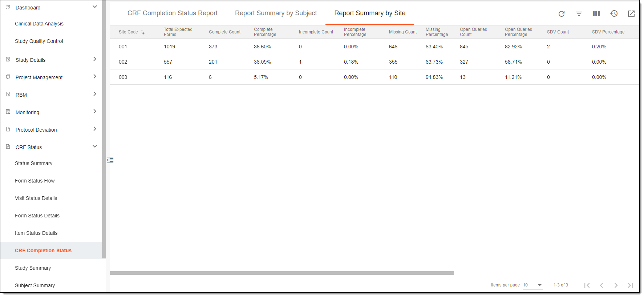The image size is (644, 297).
Task: Switch to CRF Completion Status Report tab
Action: (x=173, y=13)
